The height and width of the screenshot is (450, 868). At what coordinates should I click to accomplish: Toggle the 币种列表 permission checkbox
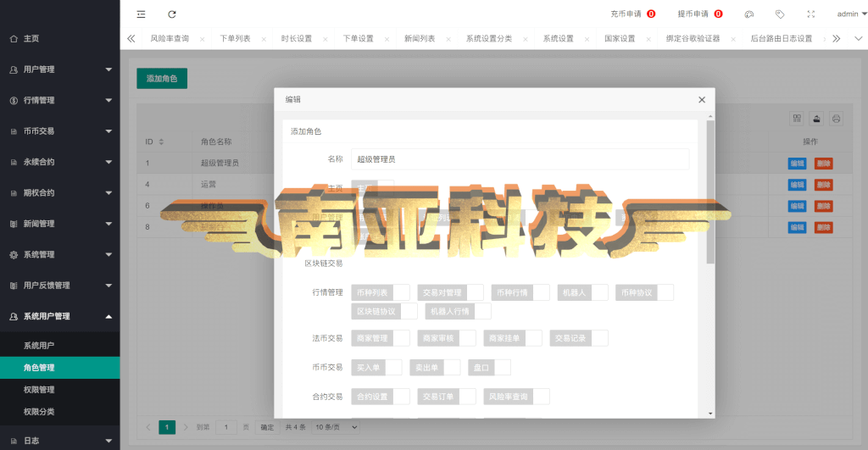pos(381,292)
